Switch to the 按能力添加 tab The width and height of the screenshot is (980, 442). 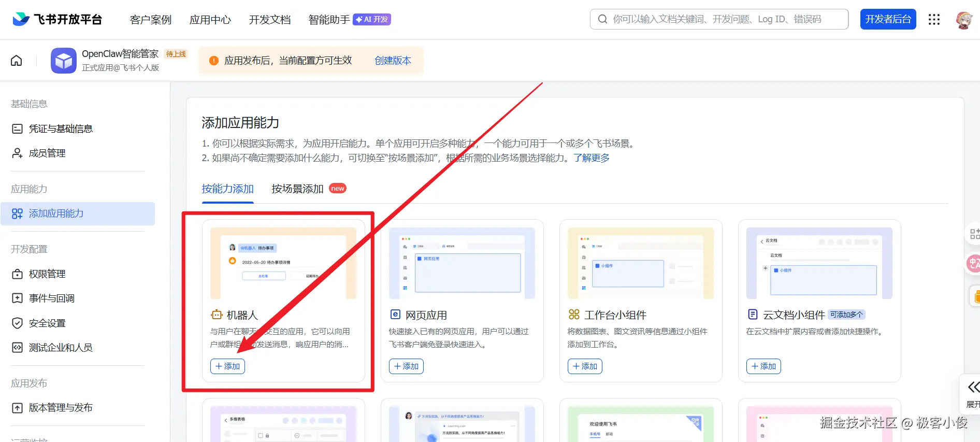click(x=228, y=189)
